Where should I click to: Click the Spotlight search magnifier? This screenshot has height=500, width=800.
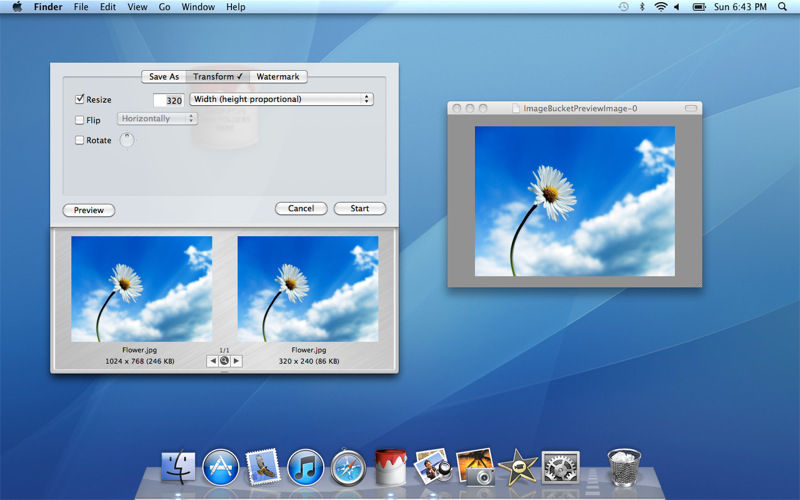tap(782, 7)
